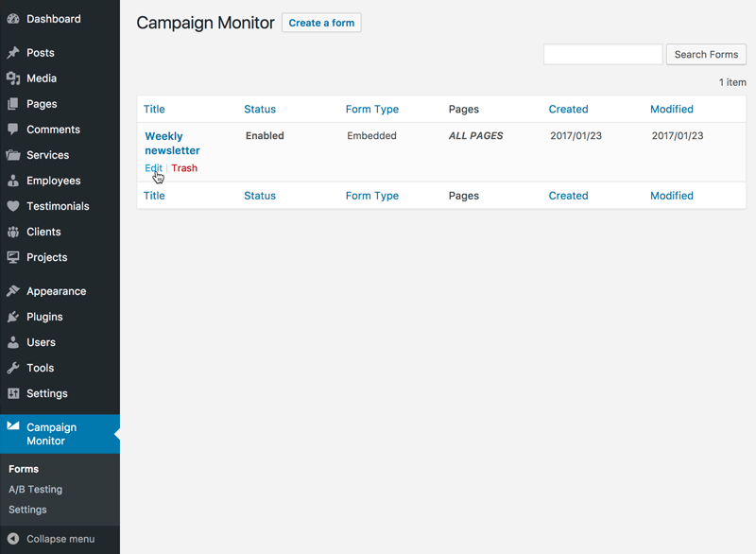The height and width of the screenshot is (554, 756).
Task: Open Weekly newsletter form link
Action: pyautogui.click(x=172, y=143)
